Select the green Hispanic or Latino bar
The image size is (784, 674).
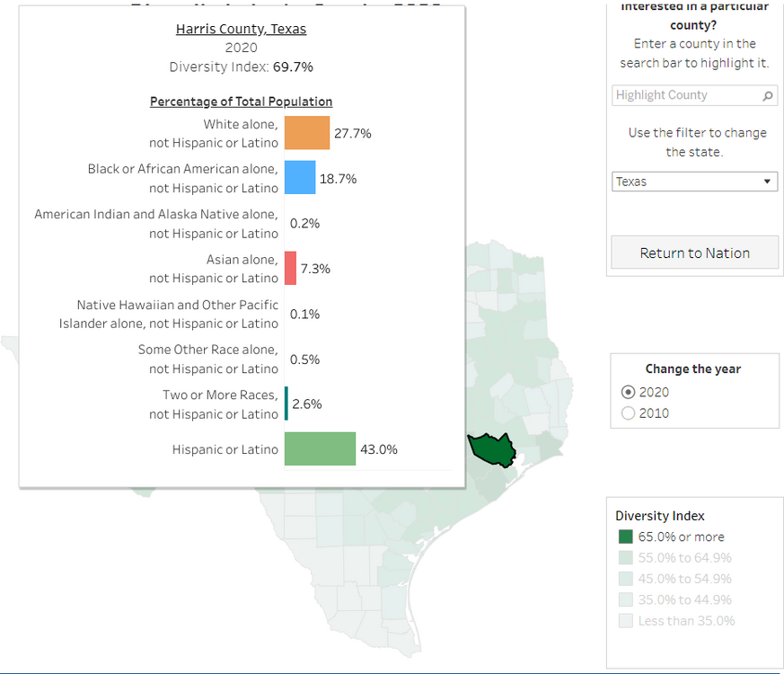pyautogui.click(x=320, y=449)
